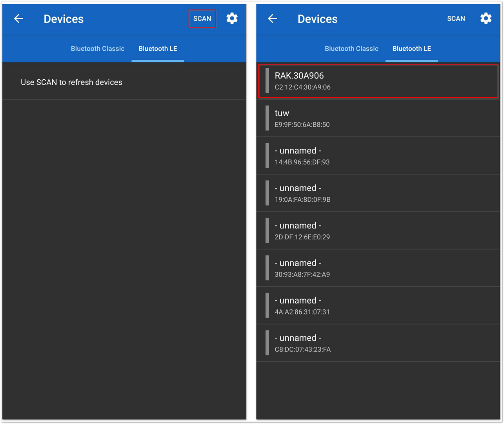Pick unnamed device 2D:DF:12:6E:E0:29
Viewport: 504px width, 424px height.
(x=378, y=230)
